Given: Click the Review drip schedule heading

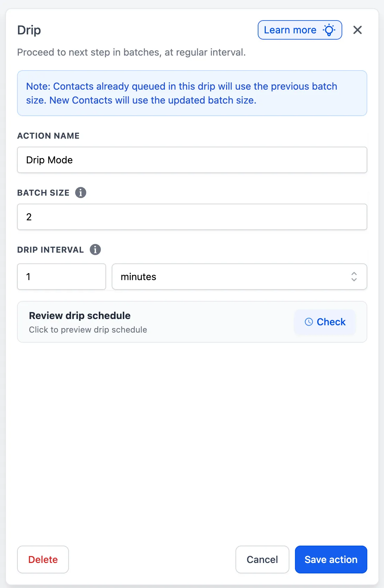Looking at the screenshot, I should 80,316.
